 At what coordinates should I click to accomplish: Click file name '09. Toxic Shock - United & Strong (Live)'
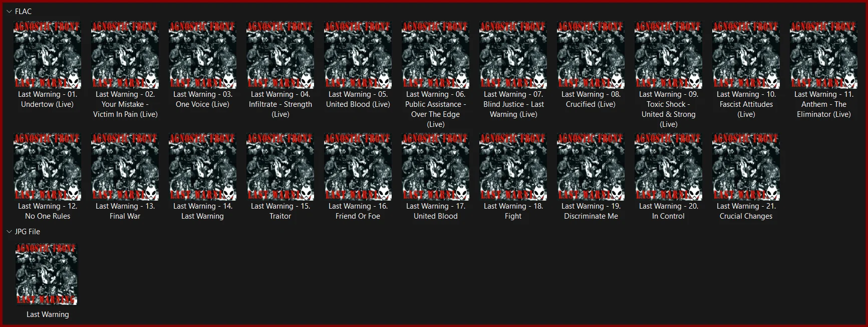[669, 109]
